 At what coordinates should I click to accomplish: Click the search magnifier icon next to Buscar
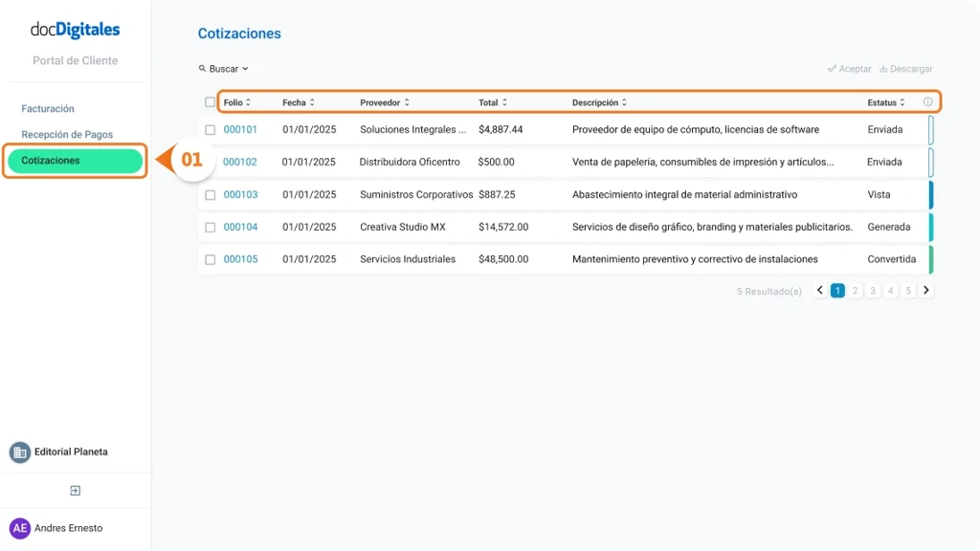[x=200, y=69]
